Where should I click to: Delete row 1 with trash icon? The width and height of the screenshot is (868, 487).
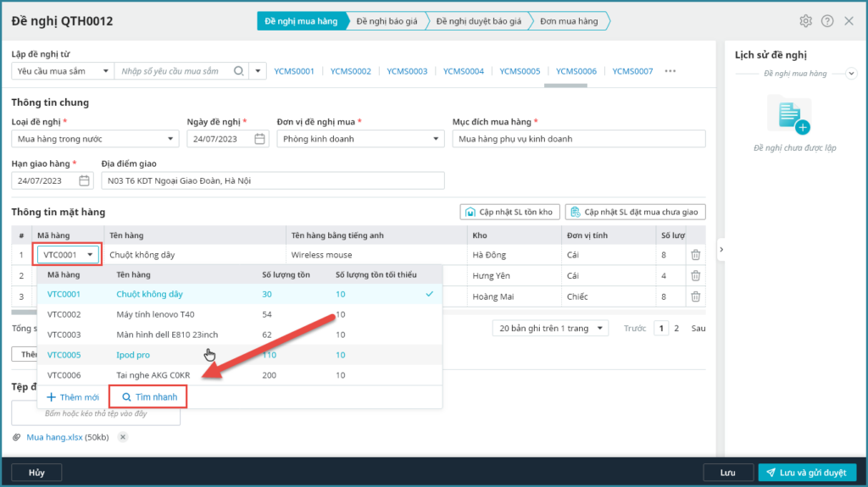point(695,254)
